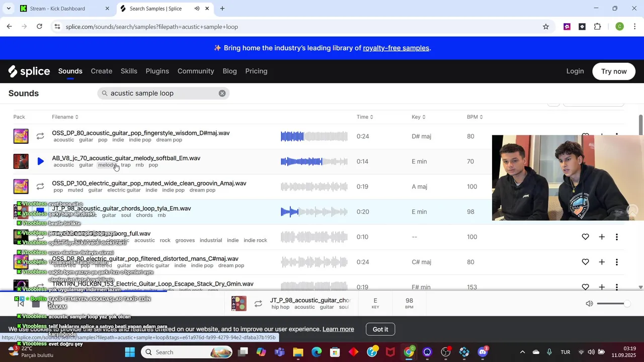This screenshot has height=362, width=644.
Task: Seek in waveform of JT_P_98 tyla Em sample
Action: point(314,212)
